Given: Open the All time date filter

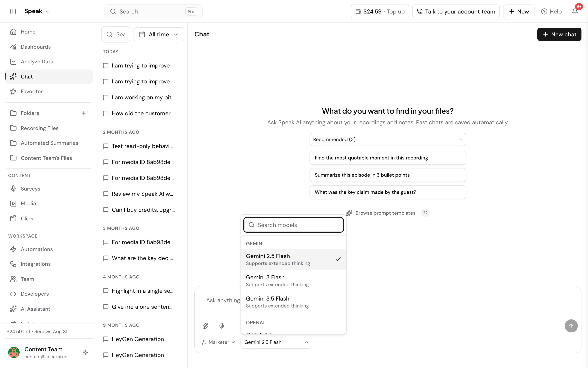Looking at the screenshot, I should pyautogui.click(x=159, y=34).
